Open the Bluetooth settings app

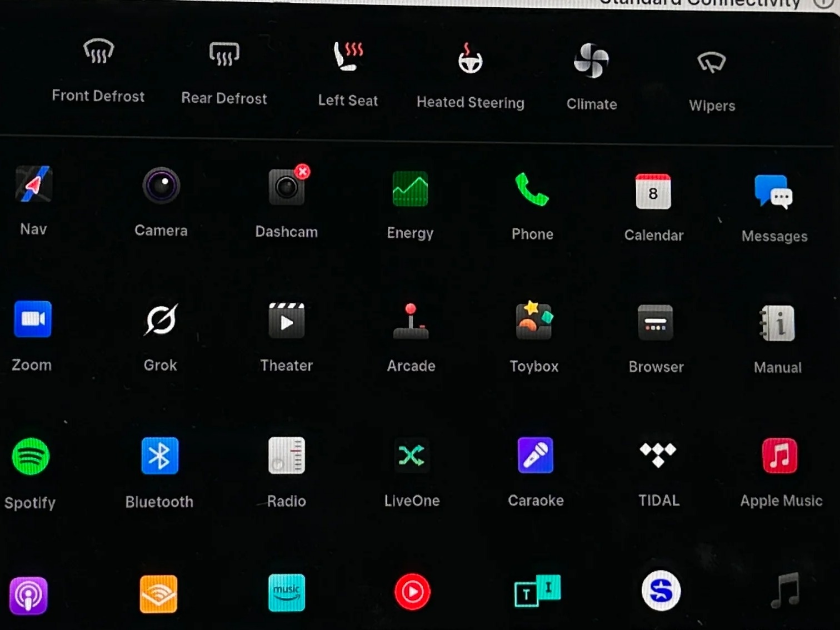pos(159,456)
